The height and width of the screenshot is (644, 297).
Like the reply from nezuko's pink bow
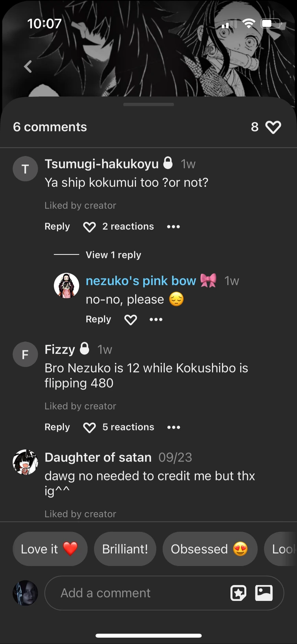pos(130,319)
